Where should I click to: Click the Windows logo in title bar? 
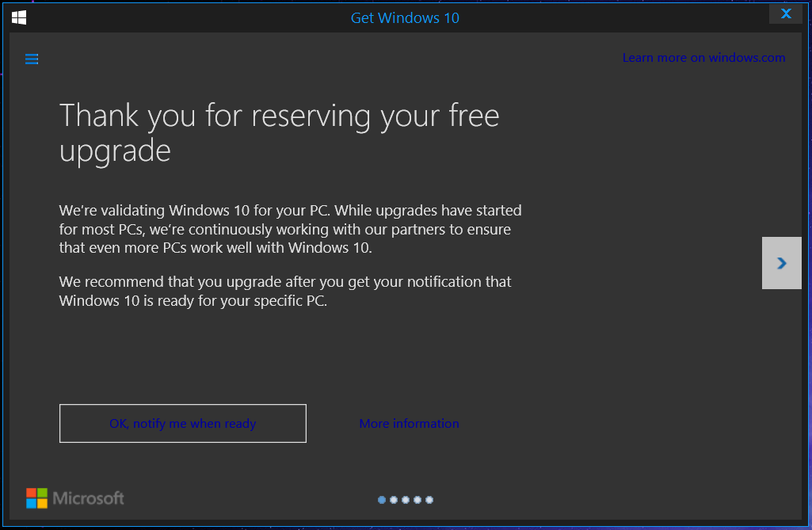coord(19,17)
